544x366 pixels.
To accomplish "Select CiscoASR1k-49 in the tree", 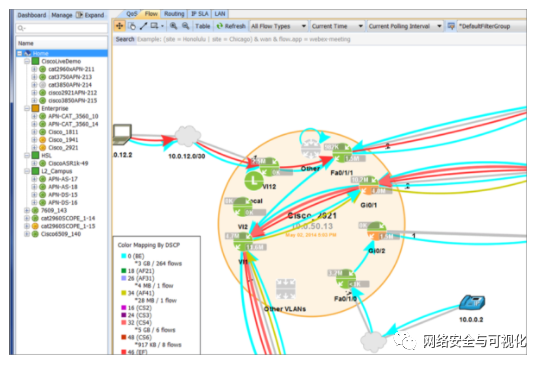I will (x=68, y=163).
